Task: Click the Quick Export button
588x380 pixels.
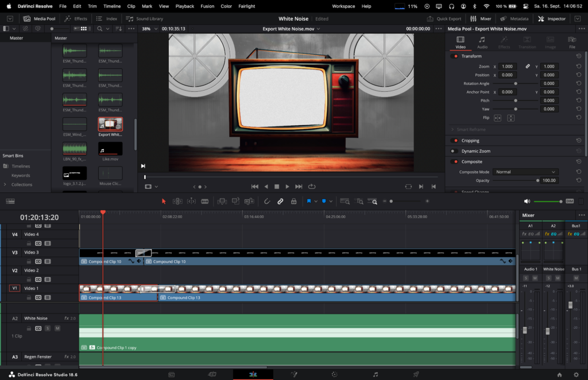Action: [x=444, y=19]
